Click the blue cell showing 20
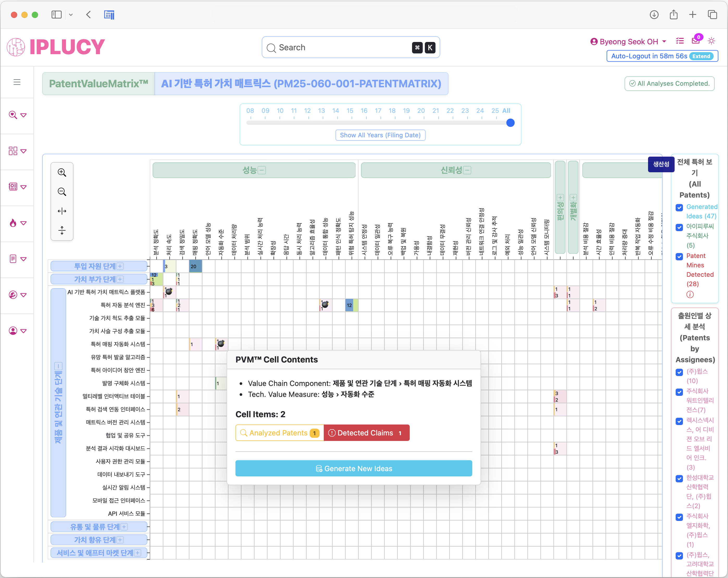The width and height of the screenshot is (728, 578). click(196, 266)
